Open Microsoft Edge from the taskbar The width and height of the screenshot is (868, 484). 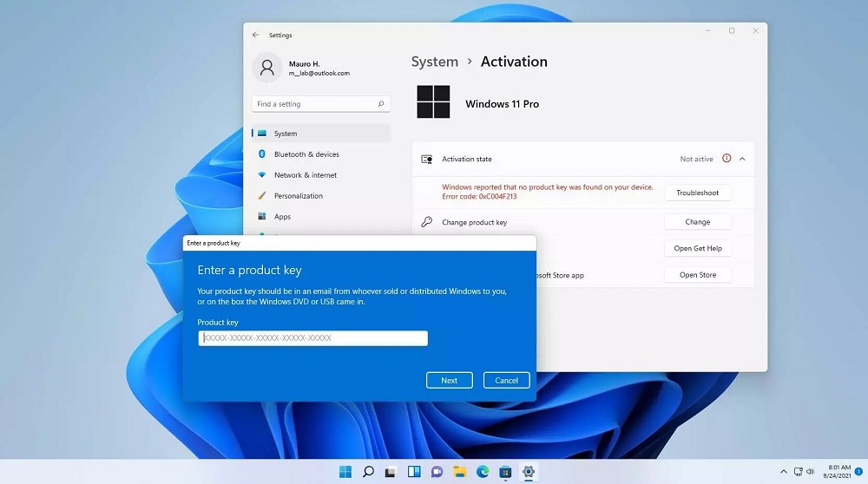(483, 472)
